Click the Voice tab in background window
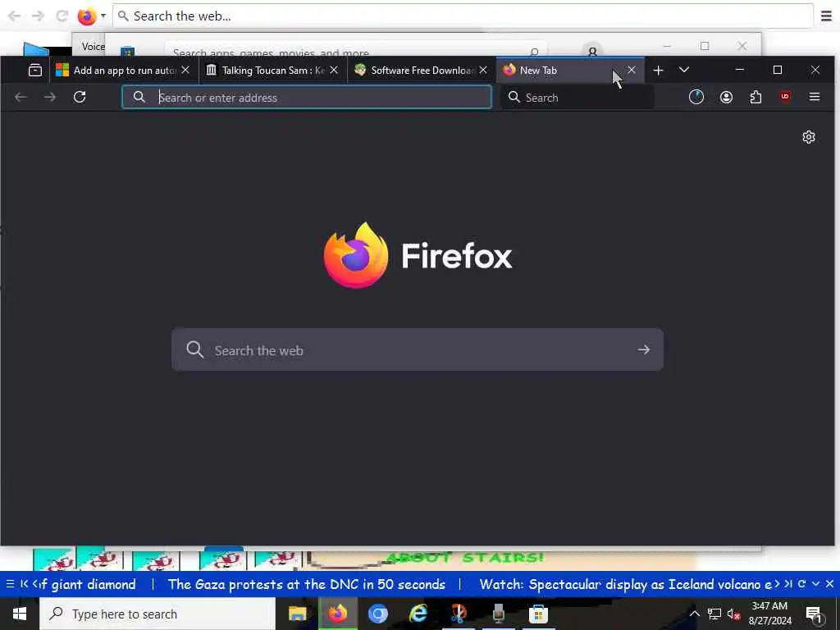This screenshot has width=840, height=630. pyautogui.click(x=93, y=47)
